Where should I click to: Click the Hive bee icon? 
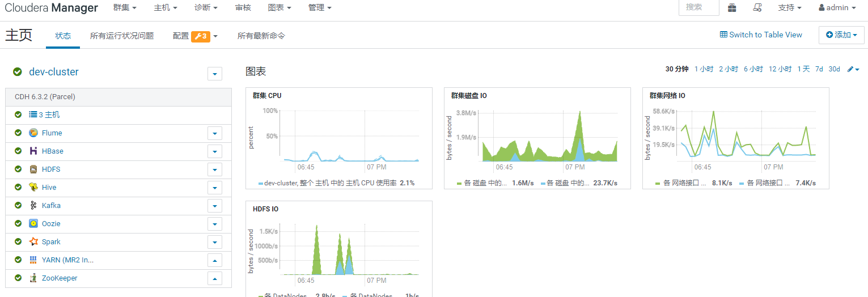pos(33,187)
